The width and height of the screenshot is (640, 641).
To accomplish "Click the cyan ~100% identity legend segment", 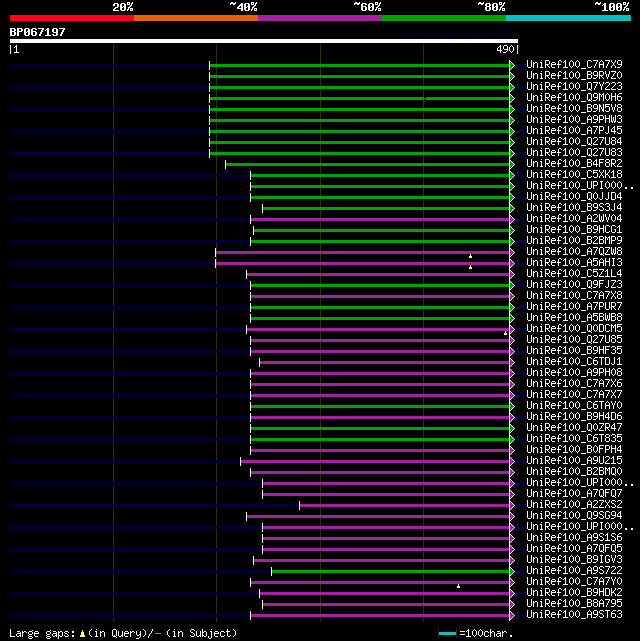I will coord(568,18).
